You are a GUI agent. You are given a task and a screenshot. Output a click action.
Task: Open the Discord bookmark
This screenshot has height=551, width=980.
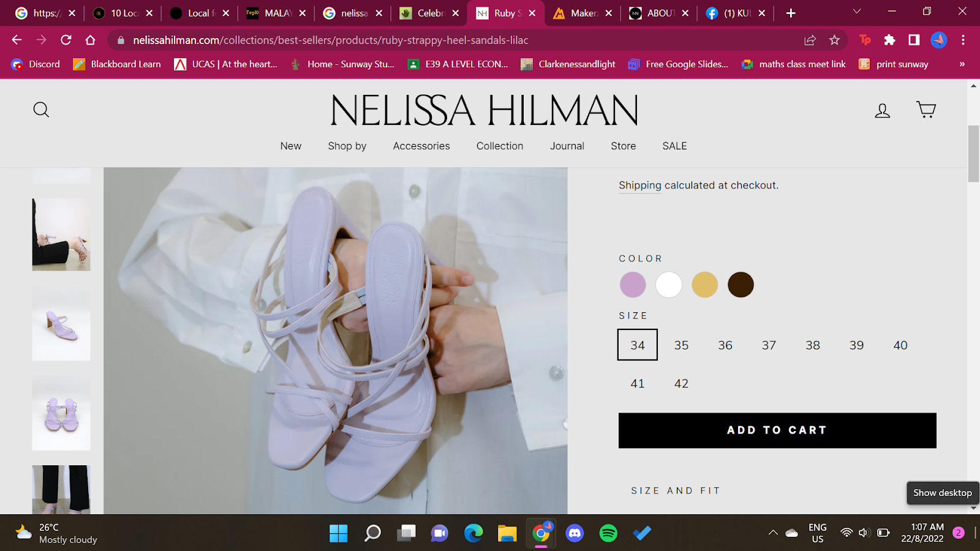pos(36,64)
